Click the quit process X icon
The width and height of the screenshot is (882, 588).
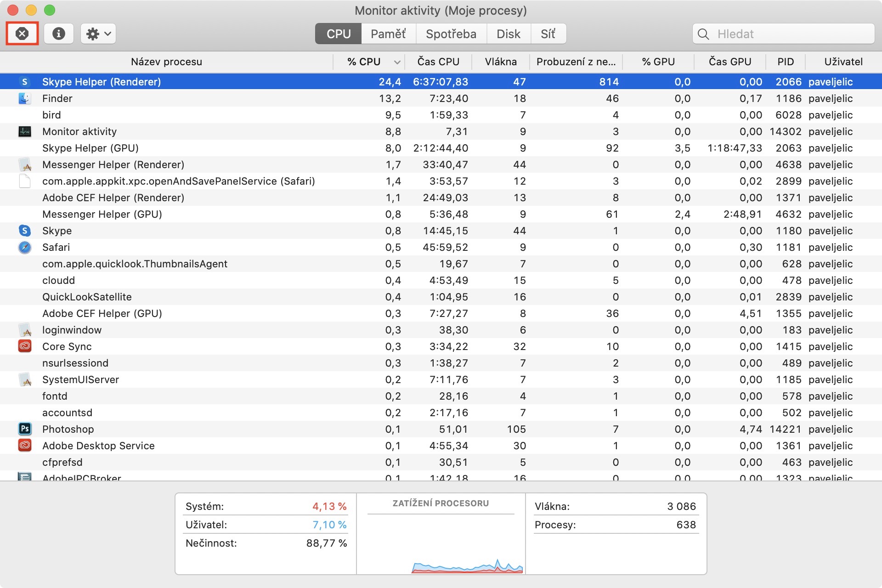pyautogui.click(x=22, y=34)
